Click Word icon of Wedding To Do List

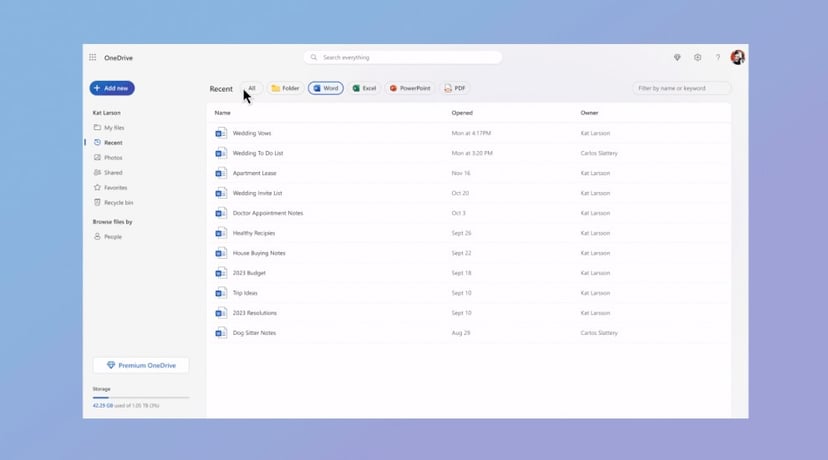pyautogui.click(x=221, y=153)
